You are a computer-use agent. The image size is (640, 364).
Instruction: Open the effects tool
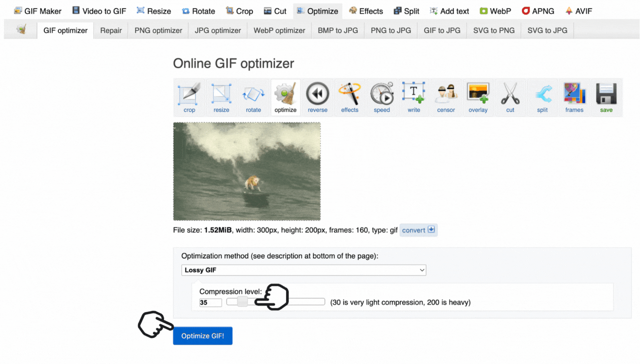tap(349, 97)
